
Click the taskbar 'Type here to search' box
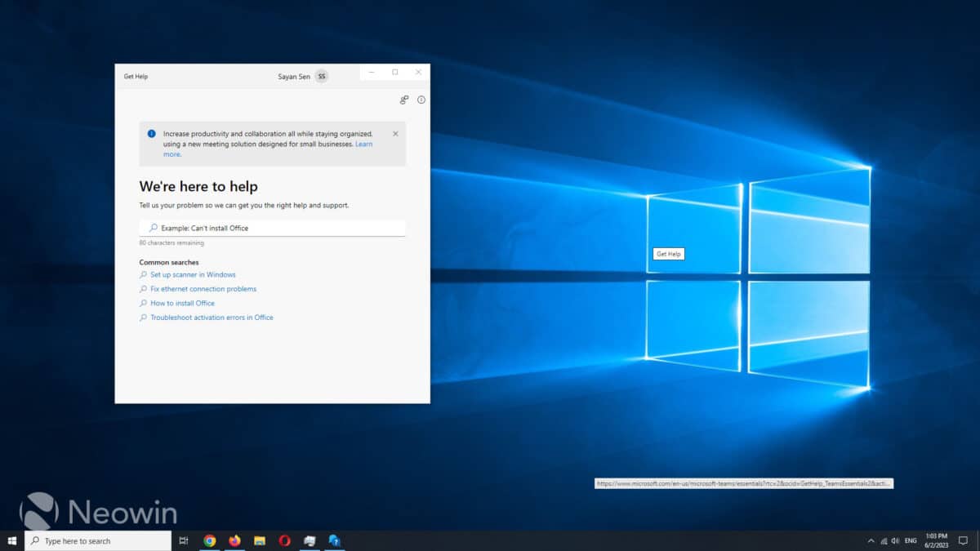[98, 540]
